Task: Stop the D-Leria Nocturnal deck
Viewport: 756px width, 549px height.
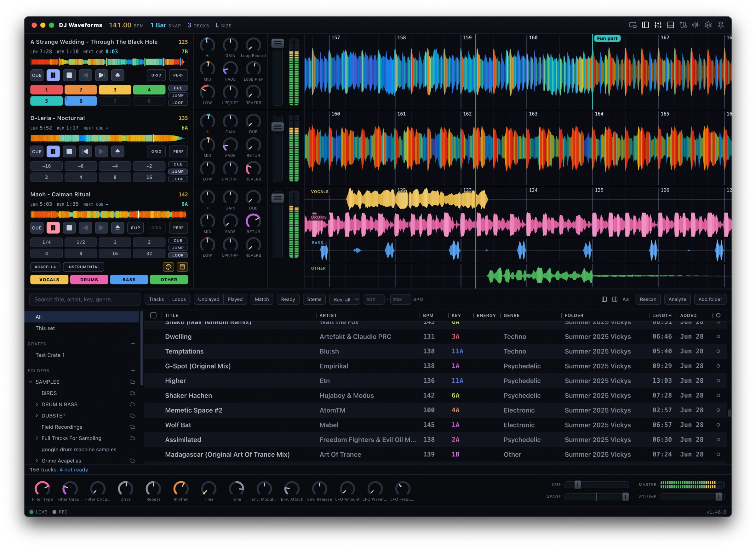Action: (69, 151)
